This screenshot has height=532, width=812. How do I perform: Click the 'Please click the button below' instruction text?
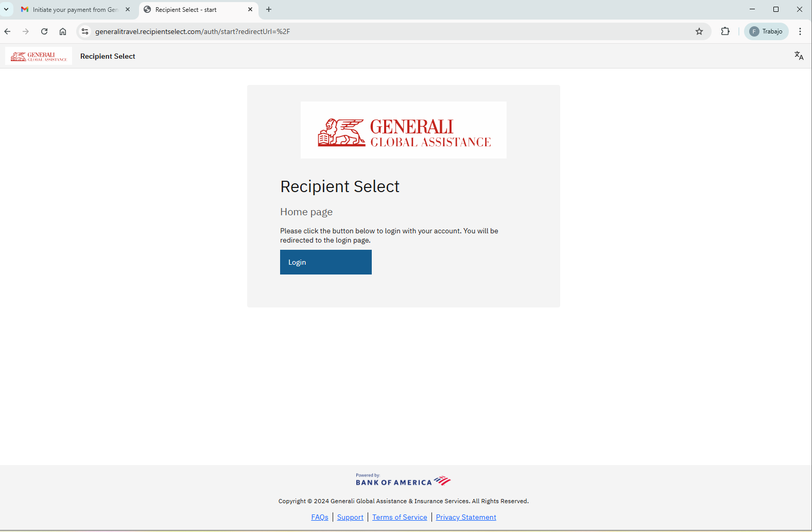(389, 235)
